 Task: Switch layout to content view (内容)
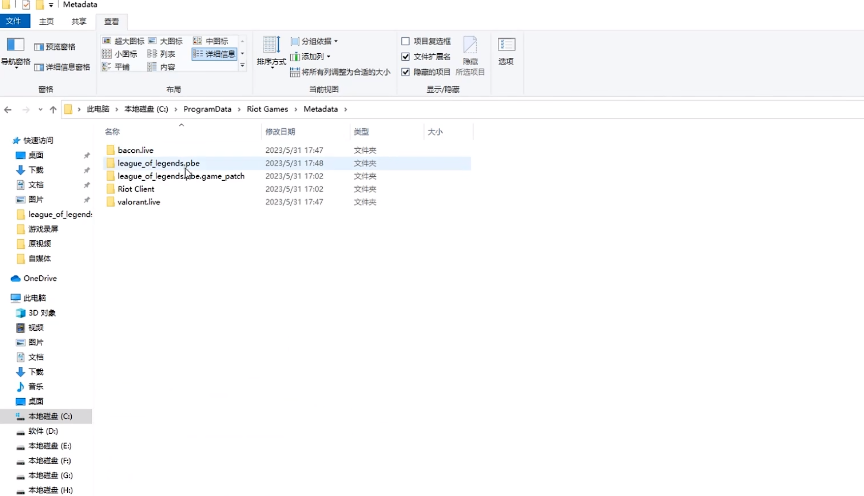click(x=161, y=67)
